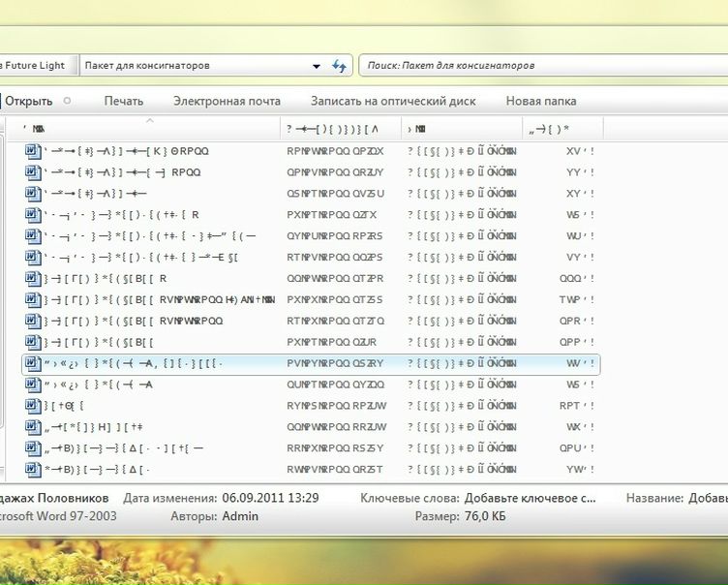728x585 pixels.
Task: Click the Word icon of the last visible file
Action: point(30,470)
